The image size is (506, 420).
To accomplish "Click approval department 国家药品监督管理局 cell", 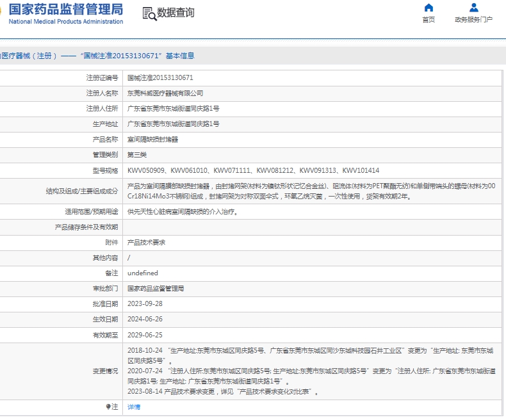I will click(156, 288).
